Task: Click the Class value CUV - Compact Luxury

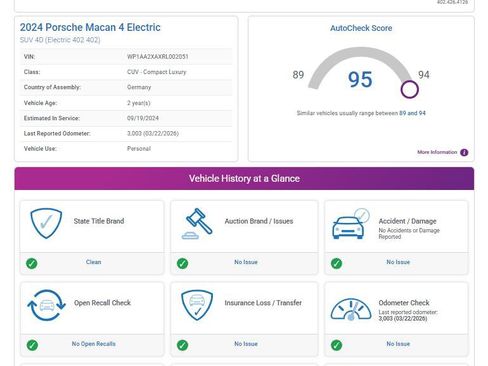Action: (x=157, y=72)
